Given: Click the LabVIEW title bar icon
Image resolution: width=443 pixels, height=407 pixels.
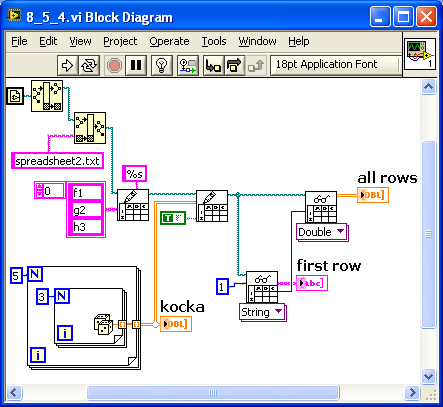Looking at the screenshot, I should (x=15, y=16).
